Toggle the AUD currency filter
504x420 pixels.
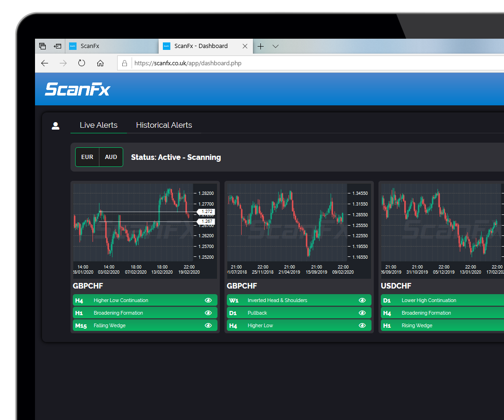coord(111,157)
